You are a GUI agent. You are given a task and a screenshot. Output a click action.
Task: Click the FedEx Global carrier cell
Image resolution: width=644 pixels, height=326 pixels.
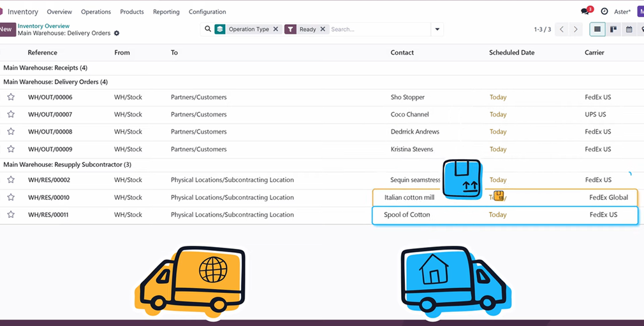coord(608,197)
